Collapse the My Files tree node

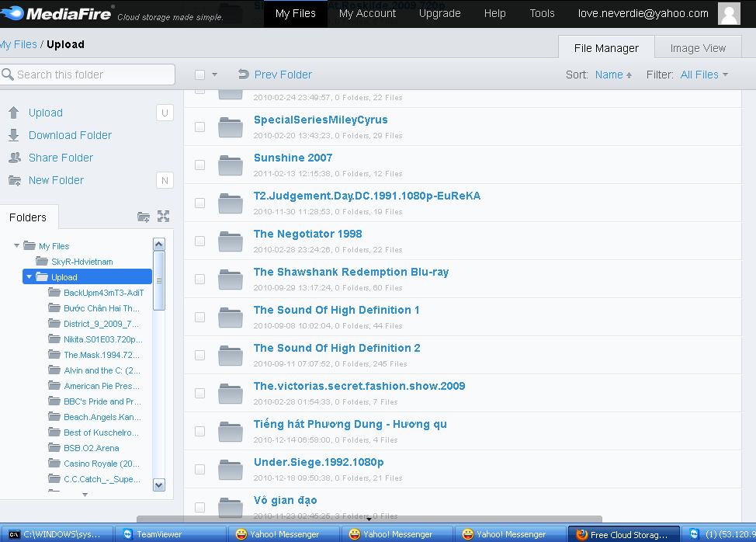(16, 246)
